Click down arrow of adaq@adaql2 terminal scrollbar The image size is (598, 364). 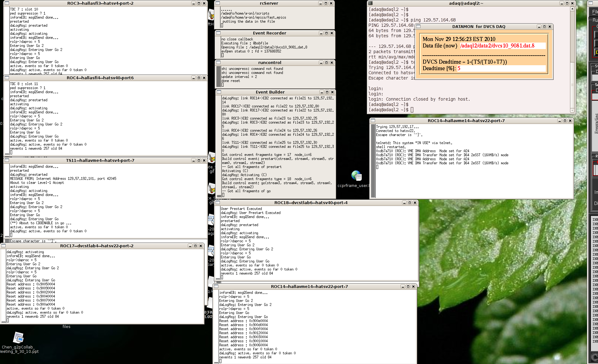point(572,110)
